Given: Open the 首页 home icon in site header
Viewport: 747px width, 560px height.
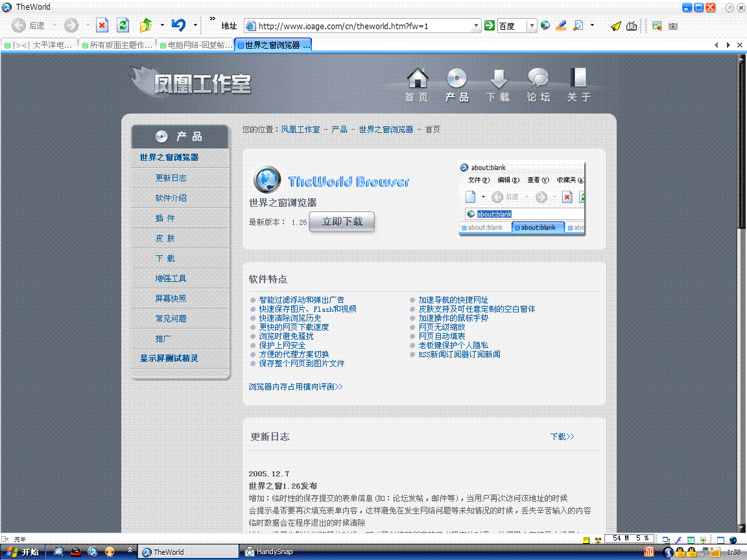Looking at the screenshot, I should 417,85.
